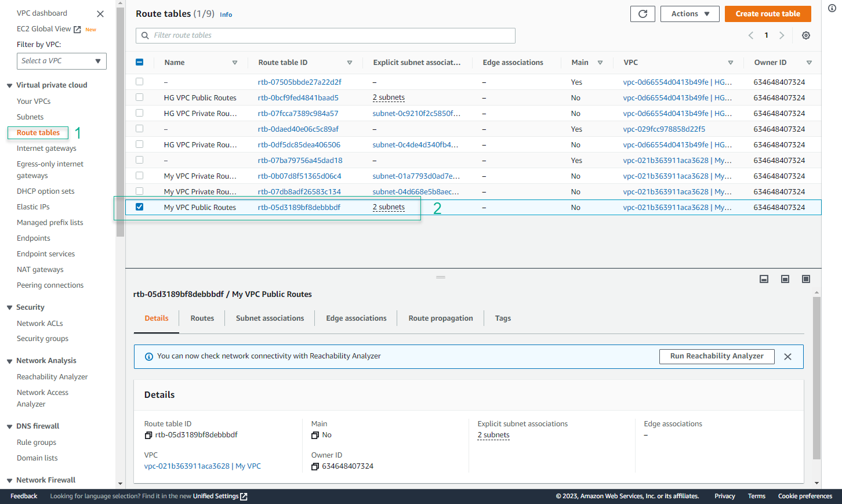This screenshot has height=504, width=842.
Task: Collapse the Security section
Action: tap(9, 308)
